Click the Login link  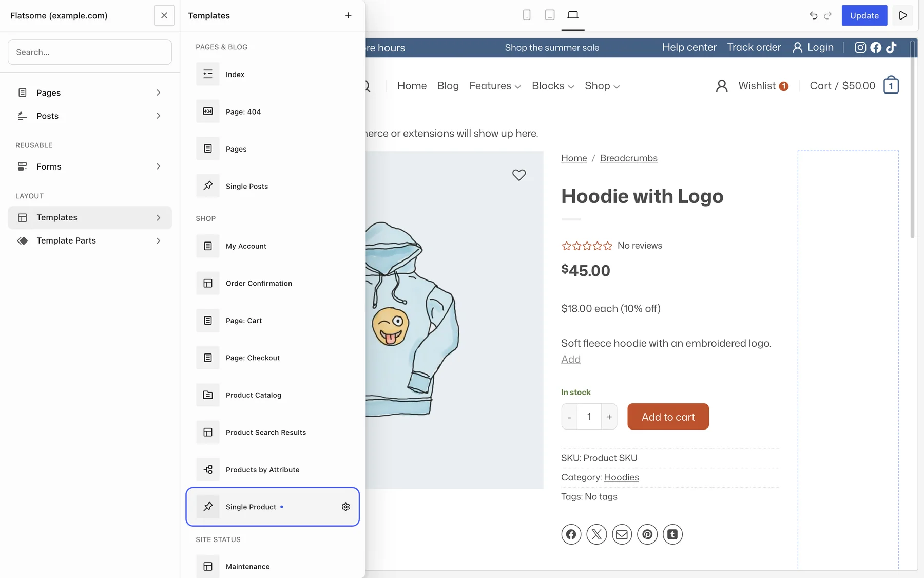click(813, 47)
